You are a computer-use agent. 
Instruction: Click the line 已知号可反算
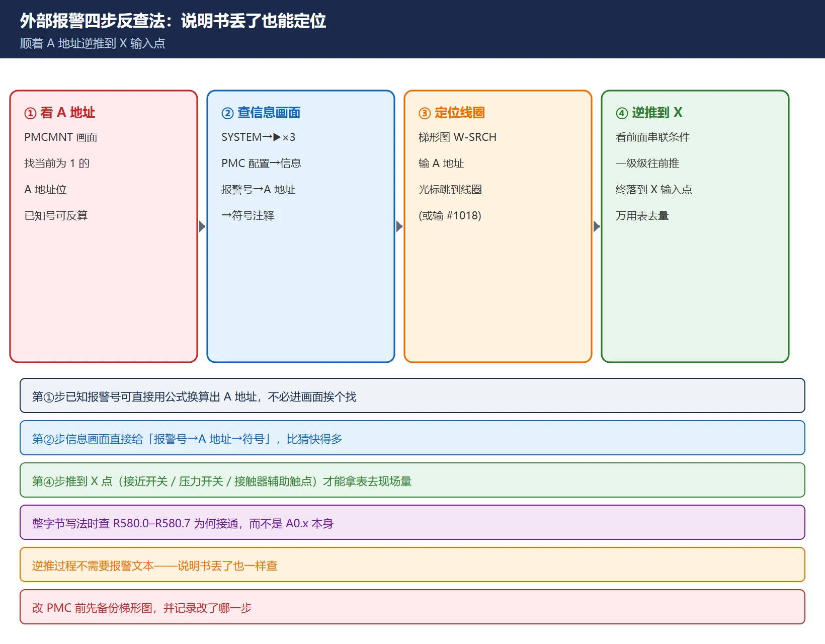click(x=56, y=215)
